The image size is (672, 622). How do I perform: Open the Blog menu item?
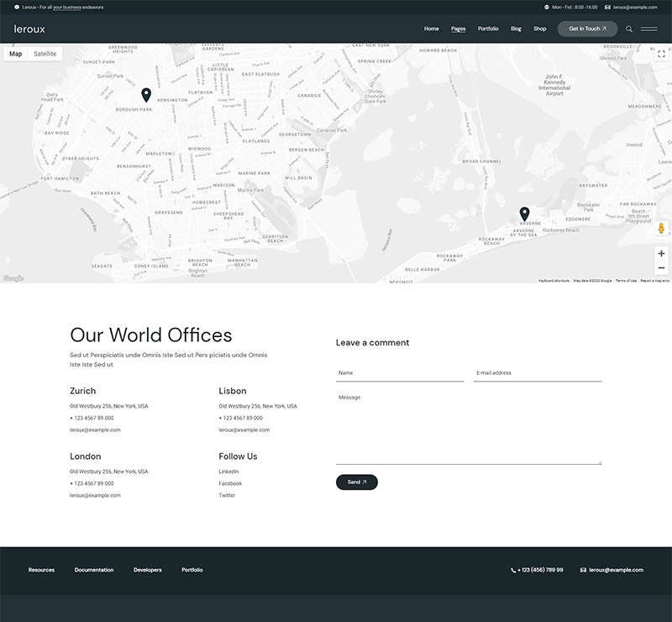(516, 29)
